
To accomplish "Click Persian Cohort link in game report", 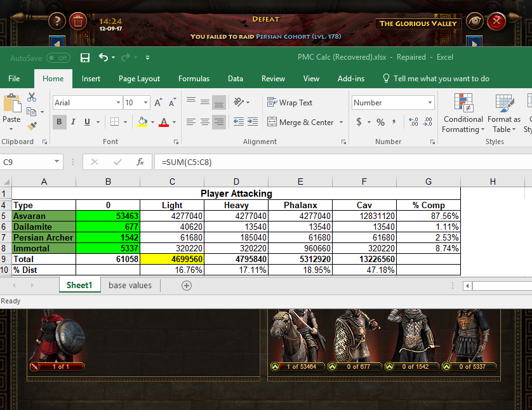I will pos(298,36).
